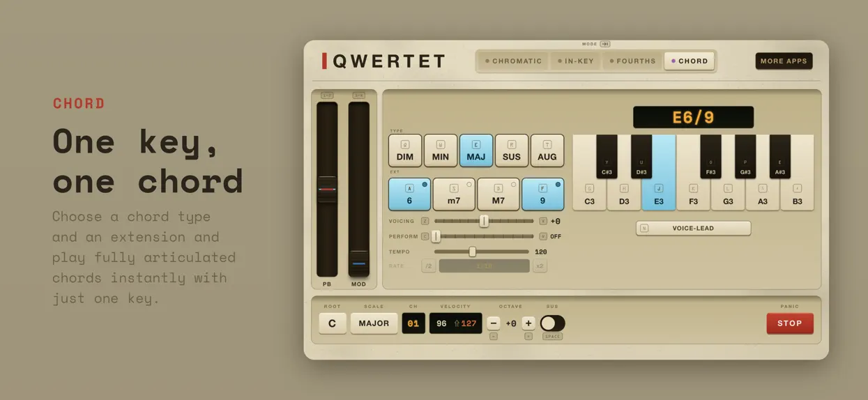
Task: Select the MIN chord type
Action: pos(441,151)
